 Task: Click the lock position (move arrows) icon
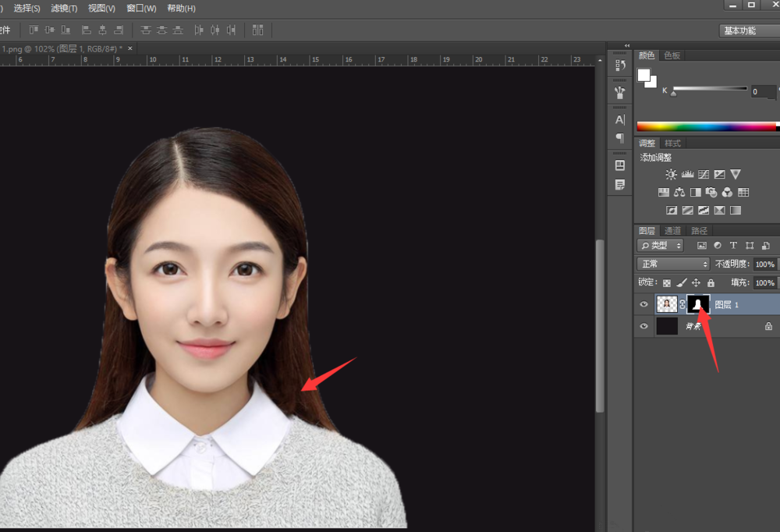coord(696,282)
